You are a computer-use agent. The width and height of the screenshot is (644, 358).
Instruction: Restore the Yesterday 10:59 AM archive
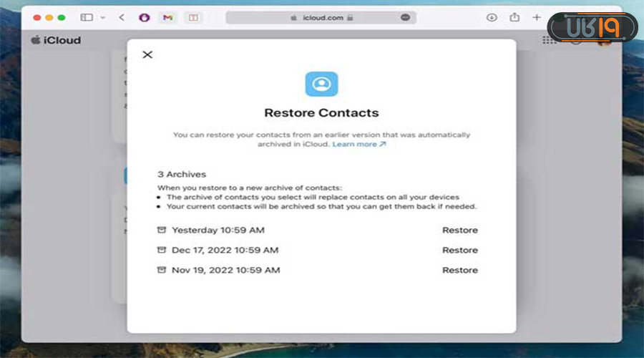[x=459, y=231]
